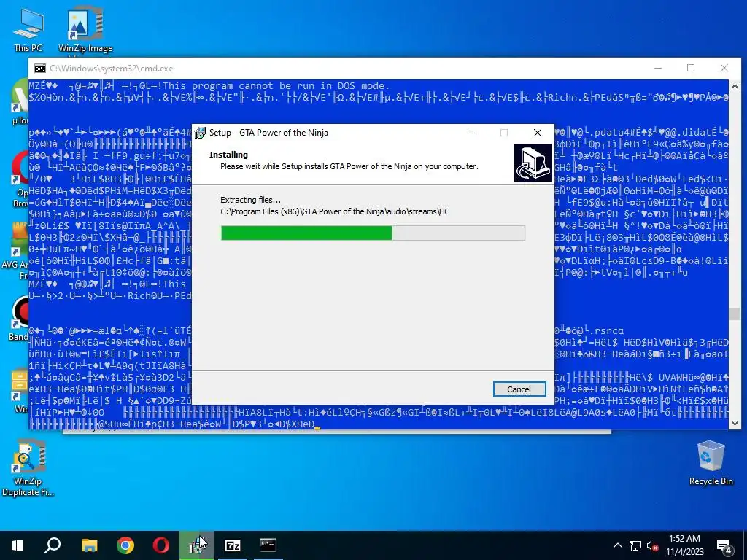
Task: Click the installer computer graphic icon
Action: (533, 163)
